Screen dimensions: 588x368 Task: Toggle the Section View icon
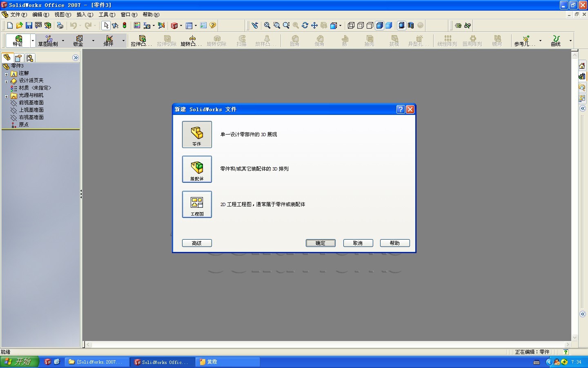(x=411, y=25)
